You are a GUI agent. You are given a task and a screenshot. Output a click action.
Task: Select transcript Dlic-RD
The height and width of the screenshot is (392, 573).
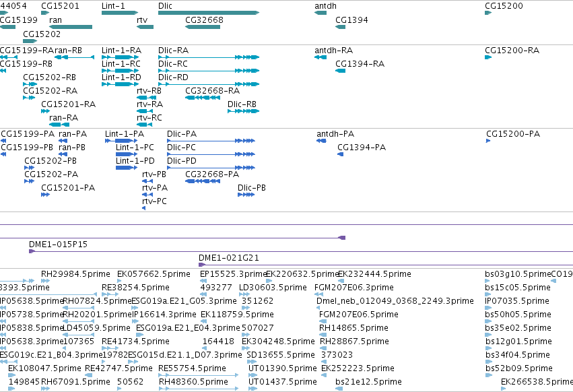pyautogui.click(x=209, y=84)
